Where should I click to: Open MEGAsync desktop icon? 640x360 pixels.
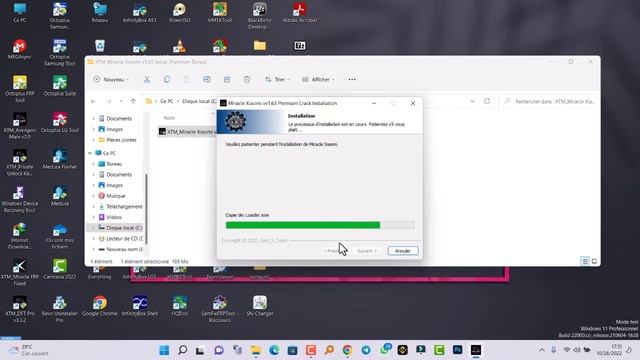20,49
